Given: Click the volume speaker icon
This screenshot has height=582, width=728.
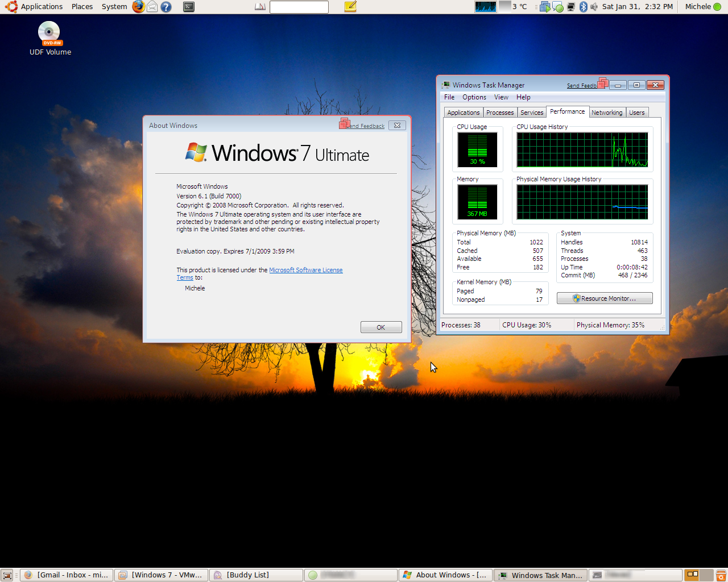Looking at the screenshot, I should pos(594,7).
